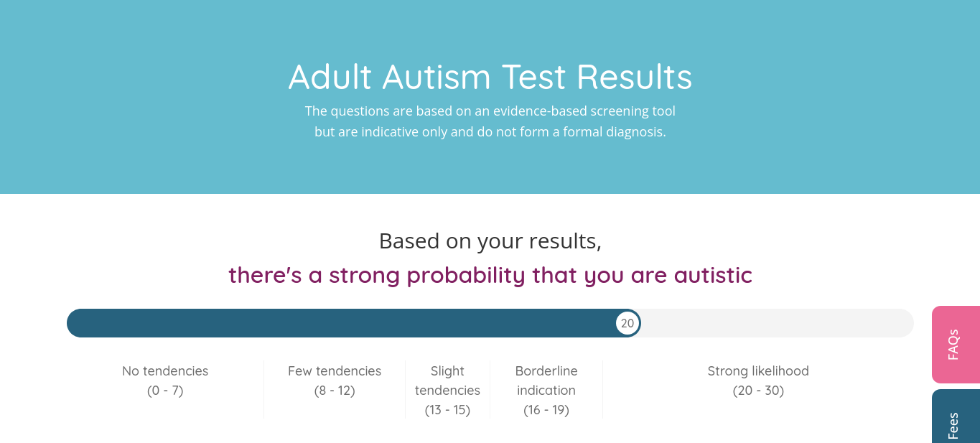
Task: Select the 'Few tendencies (8 - 12)' label
Action: [x=335, y=381]
